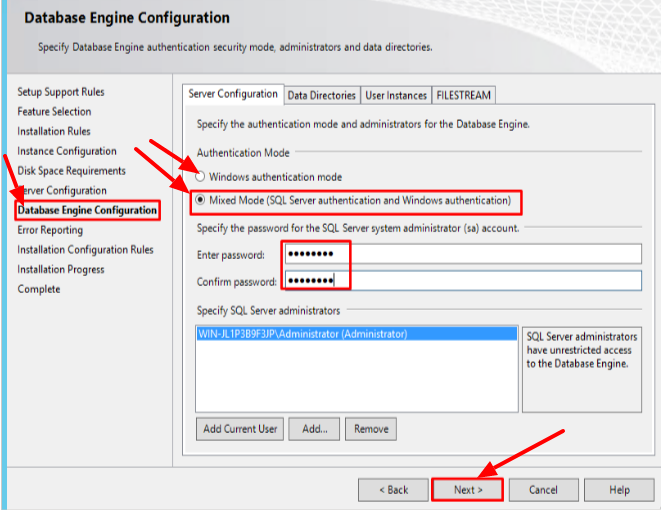665x510 pixels.
Task: Click Instance Configuration step in sidebar
Action: pyautogui.click(x=67, y=151)
